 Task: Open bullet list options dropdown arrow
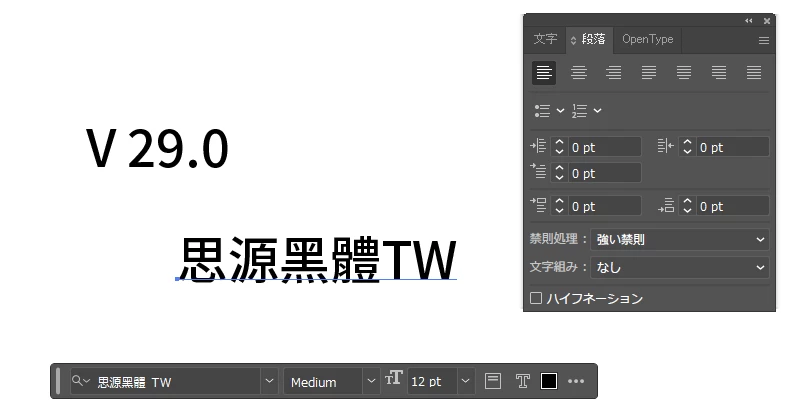coord(560,111)
